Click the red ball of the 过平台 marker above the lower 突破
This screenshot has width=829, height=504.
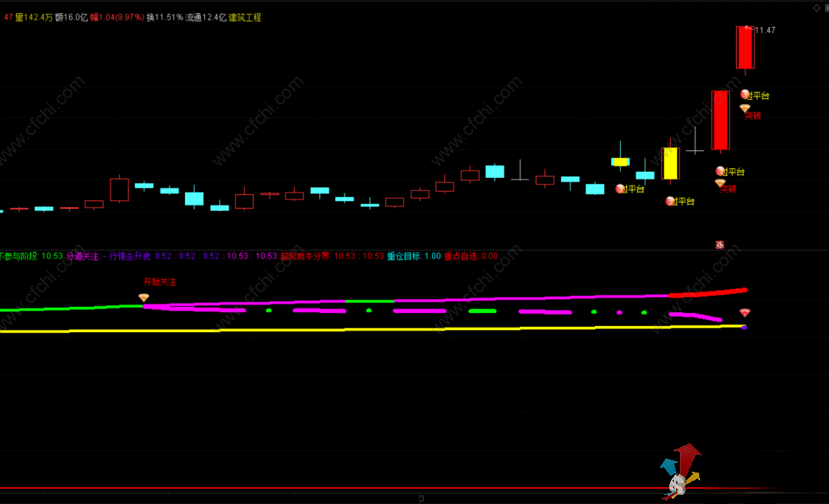point(720,171)
